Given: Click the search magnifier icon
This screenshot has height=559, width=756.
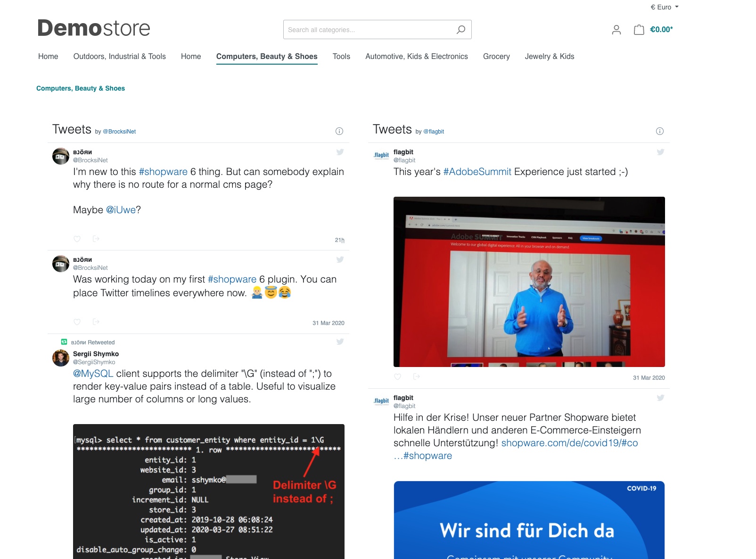Looking at the screenshot, I should pos(461,30).
